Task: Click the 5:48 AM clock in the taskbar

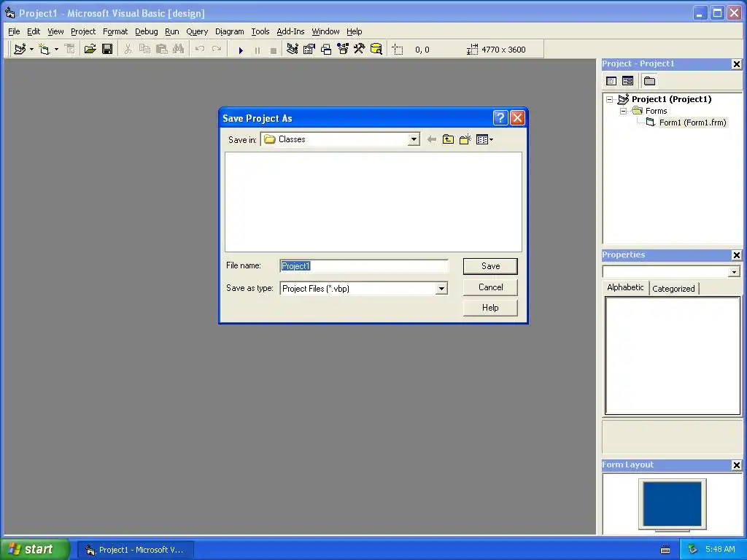Action: pos(720,549)
